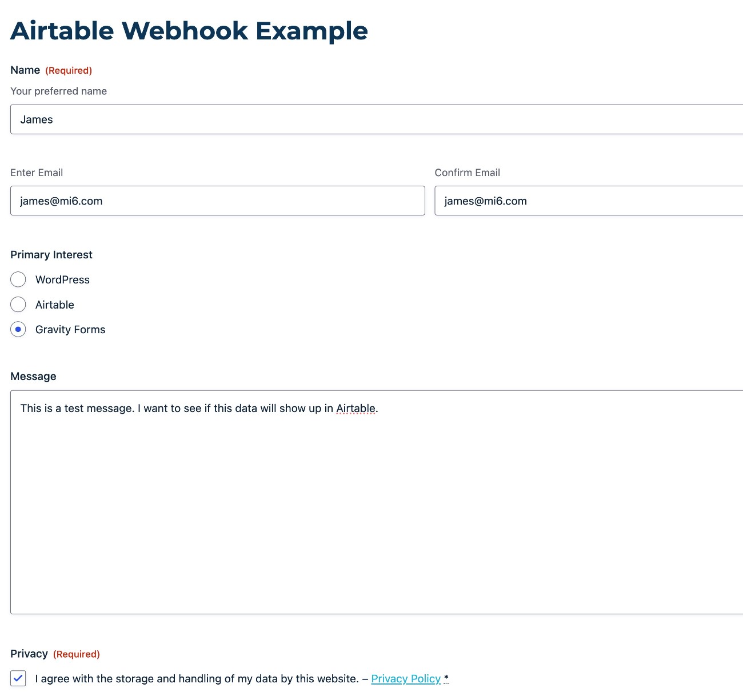This screenshot has width=743, height=700.
Task: Open the Privacy Policy link
Action: tap(406, 679)
